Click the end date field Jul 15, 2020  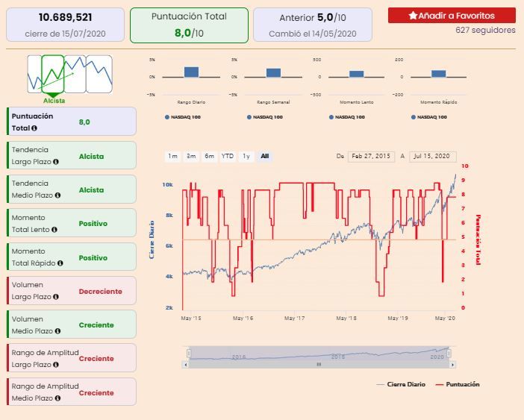pyautogui.click(x=432, y=156)
